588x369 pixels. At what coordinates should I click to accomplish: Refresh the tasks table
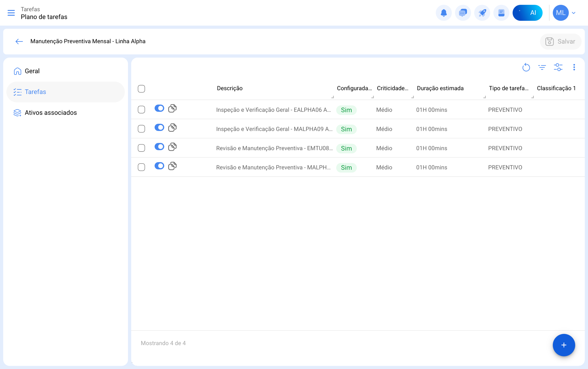pos(526,67)
